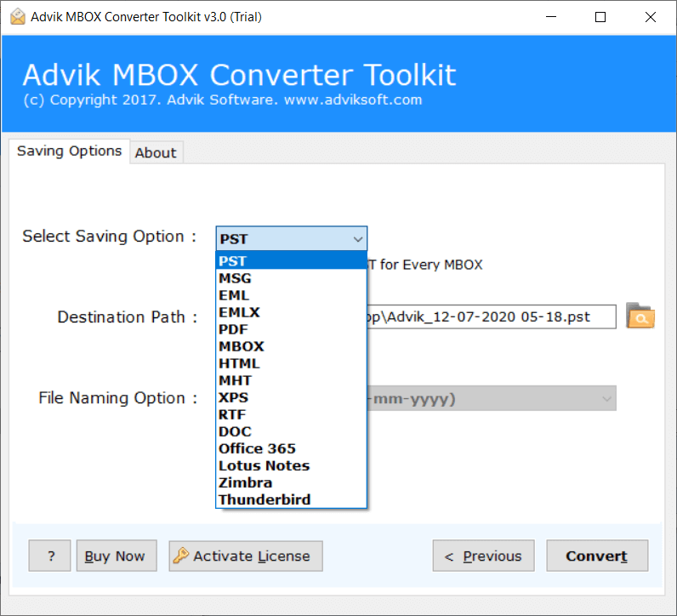Expand the File Naming Option dropdown arrow
677x616 pixels.
(x=606, y=398)
